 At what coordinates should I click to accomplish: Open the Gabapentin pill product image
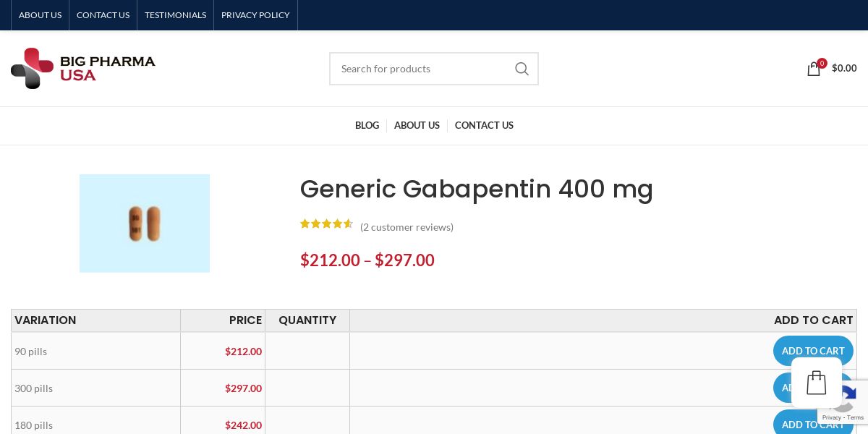145,224
